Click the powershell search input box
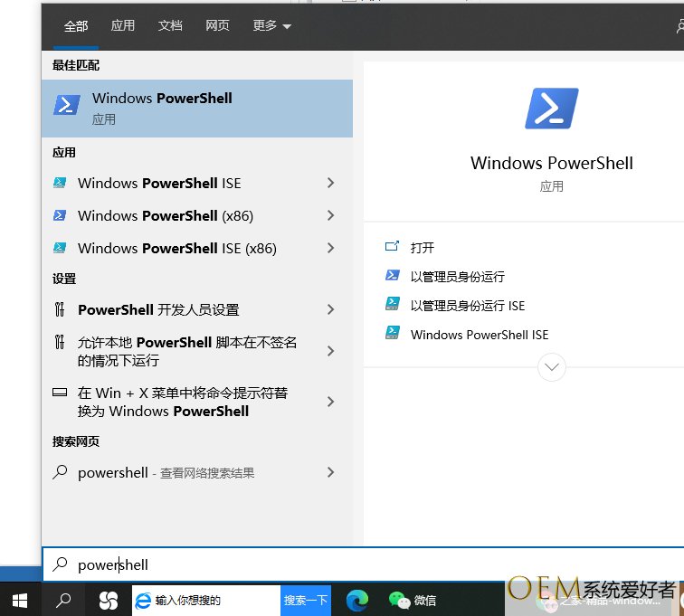This screenshot has width=684, height=616. pyautogui.click(x=362, y=564)
